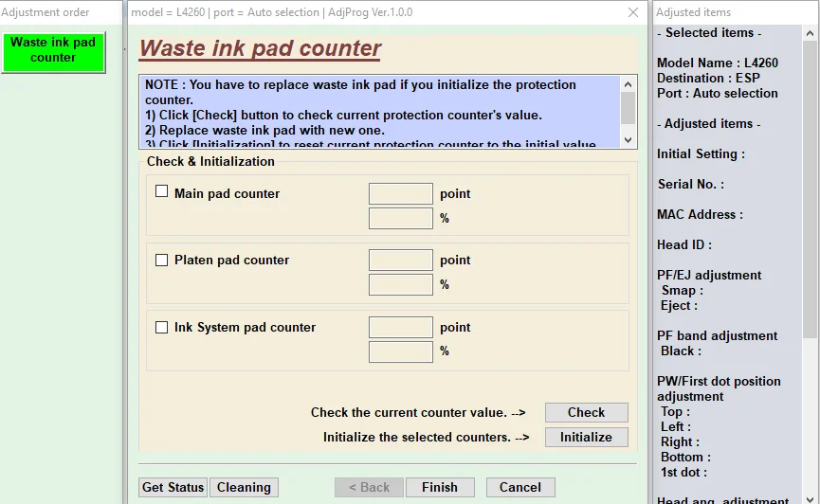Click the 'MAC Address :' entry
Screen dimensions: 820x504
(x=700, y=214)
